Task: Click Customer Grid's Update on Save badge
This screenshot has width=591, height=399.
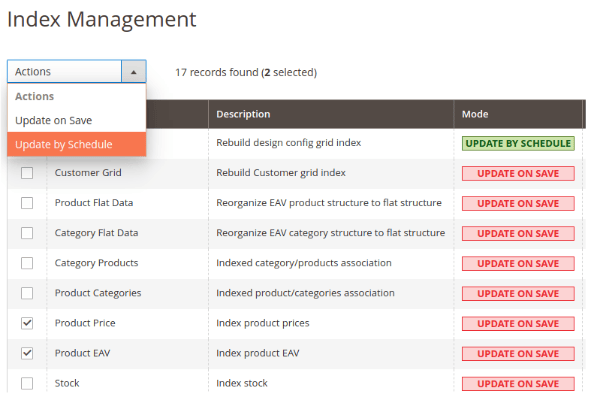Action: 518,174
